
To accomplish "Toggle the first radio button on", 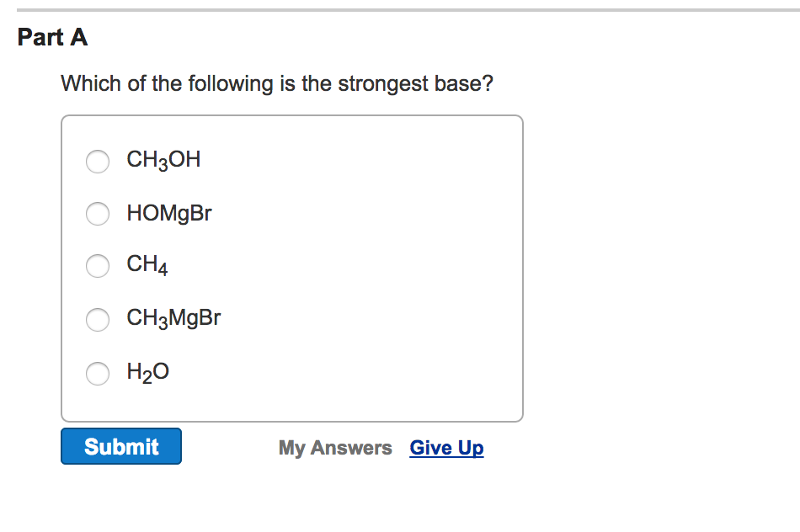I will pyautogui.click(x=98, y=162).
